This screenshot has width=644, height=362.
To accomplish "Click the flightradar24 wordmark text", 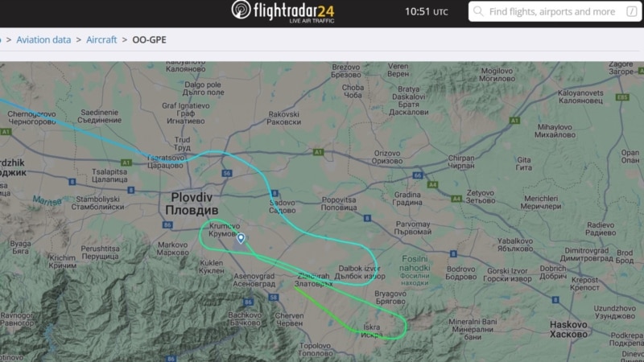I will tap(294, 10).
